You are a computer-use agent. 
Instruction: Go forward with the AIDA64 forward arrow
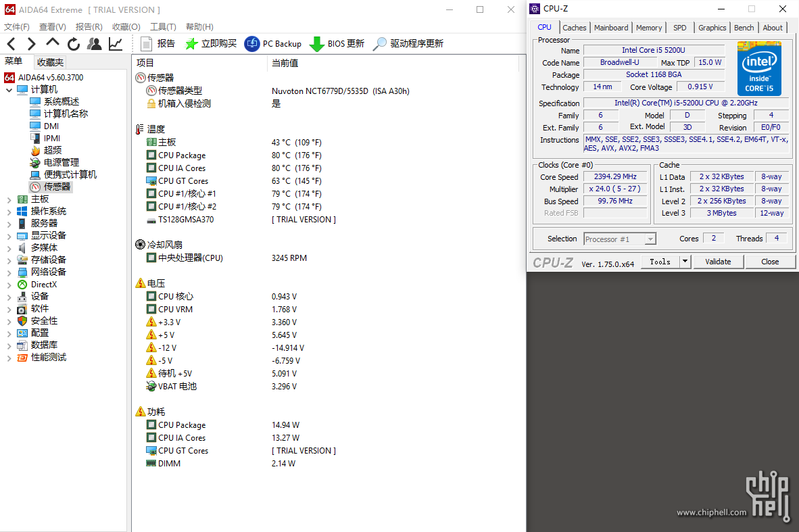click(x=32, y=44)
